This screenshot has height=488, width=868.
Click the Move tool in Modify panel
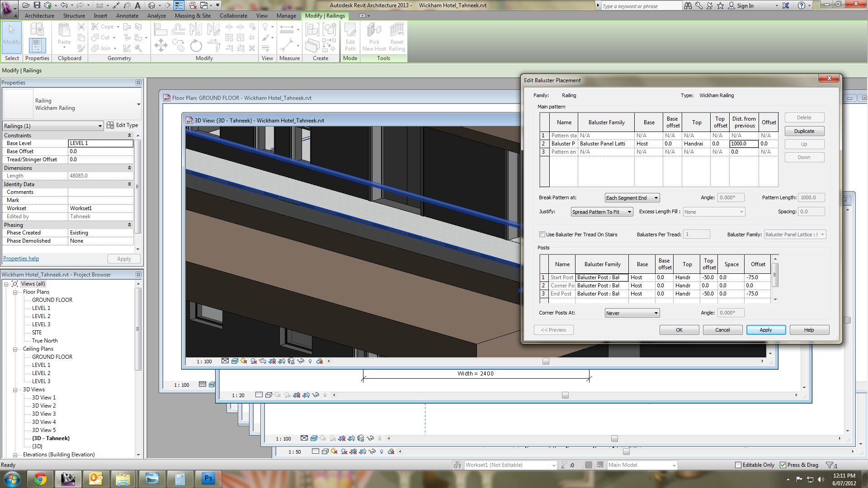pyautogui.click(x=160, y=46)
